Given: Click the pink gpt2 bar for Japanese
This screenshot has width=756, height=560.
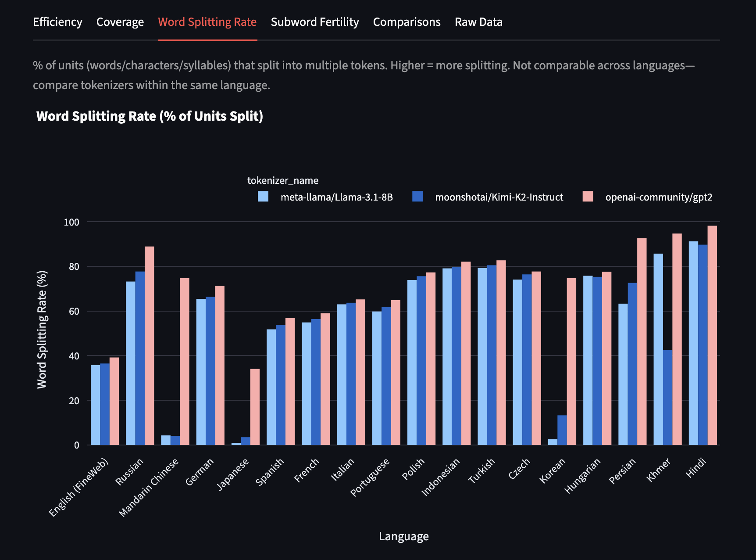Looking at the screenshot, I should [255, 407].
